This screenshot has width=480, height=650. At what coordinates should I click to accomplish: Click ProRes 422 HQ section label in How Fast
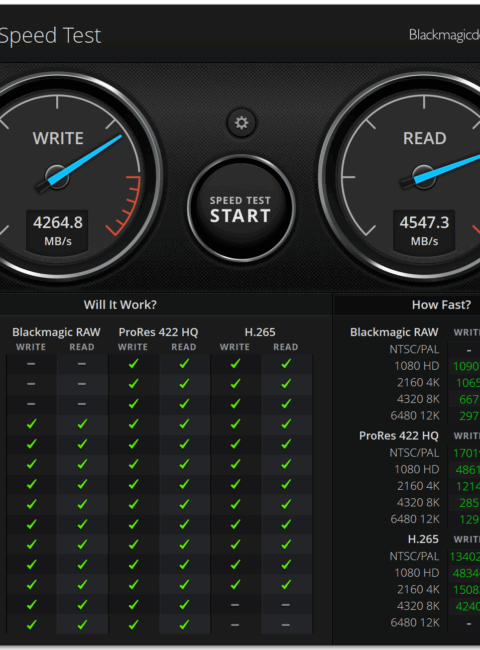[x=399, y=436]
